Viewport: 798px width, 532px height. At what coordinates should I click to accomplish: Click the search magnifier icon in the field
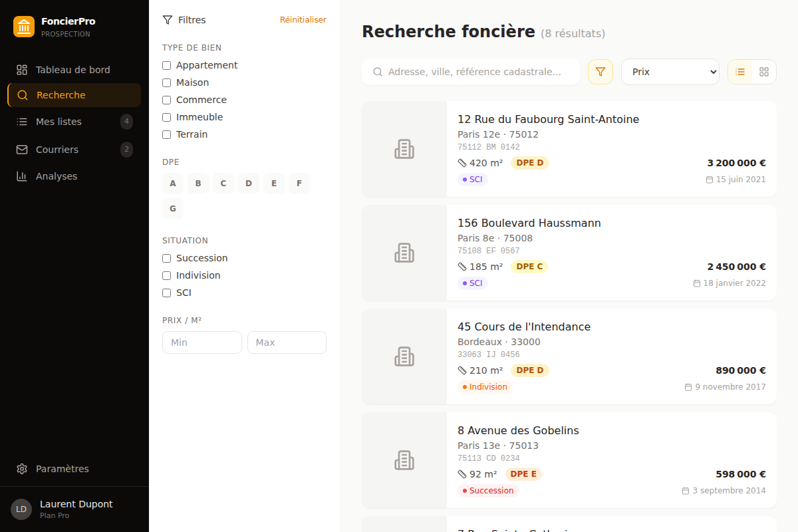tap(378, 72)
